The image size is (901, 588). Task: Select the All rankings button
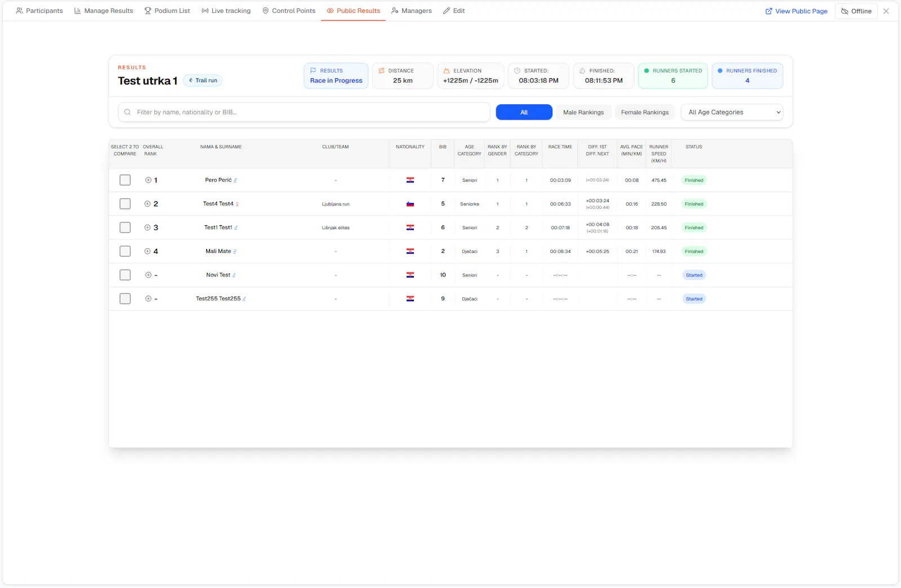pos(524,112)
